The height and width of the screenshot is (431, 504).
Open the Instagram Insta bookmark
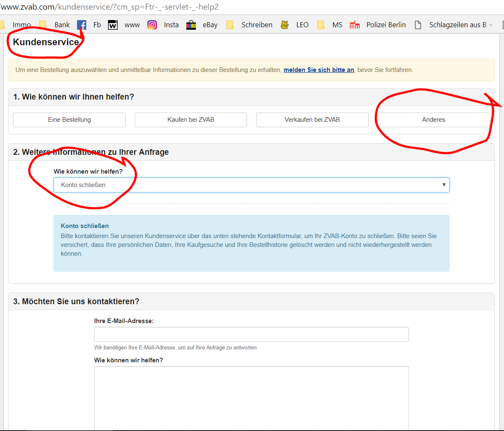pyautogui.click(x=163, y=25)
